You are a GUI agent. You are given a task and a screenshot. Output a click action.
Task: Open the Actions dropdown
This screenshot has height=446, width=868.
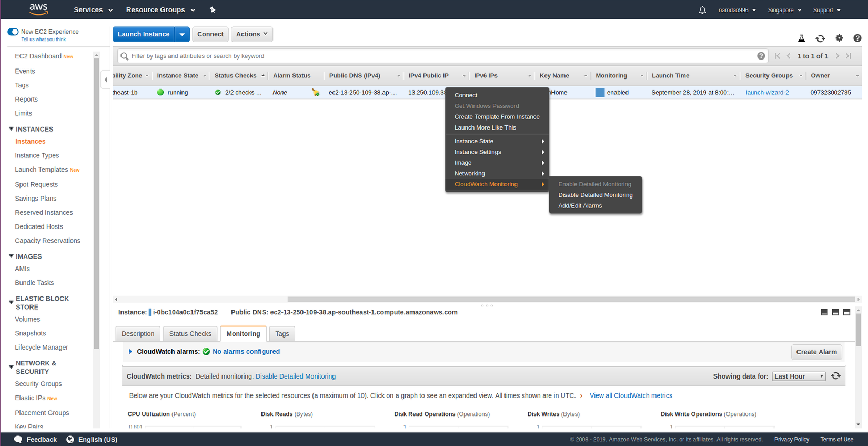coord(252,34)
